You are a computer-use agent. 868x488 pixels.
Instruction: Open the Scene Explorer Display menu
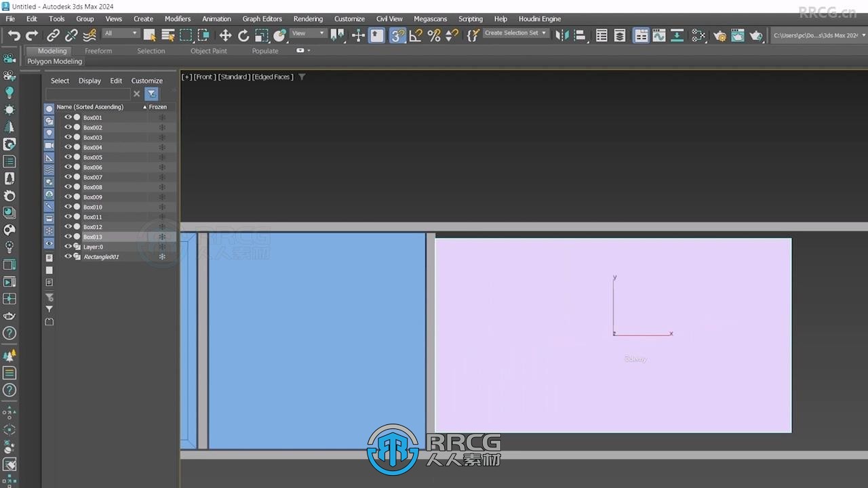pyautogui.click(x=90, y=81)
